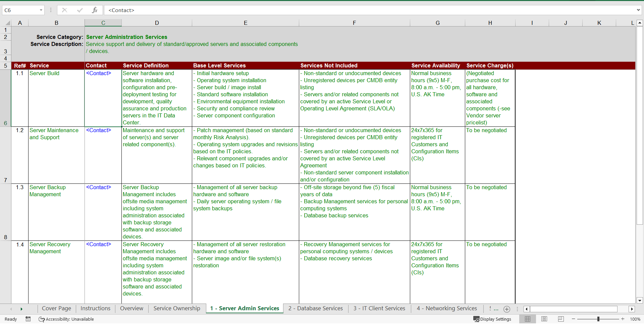This screenshot has height=324, width=644.
Task: Open the macro recording status icon
Action: point(28,319)
